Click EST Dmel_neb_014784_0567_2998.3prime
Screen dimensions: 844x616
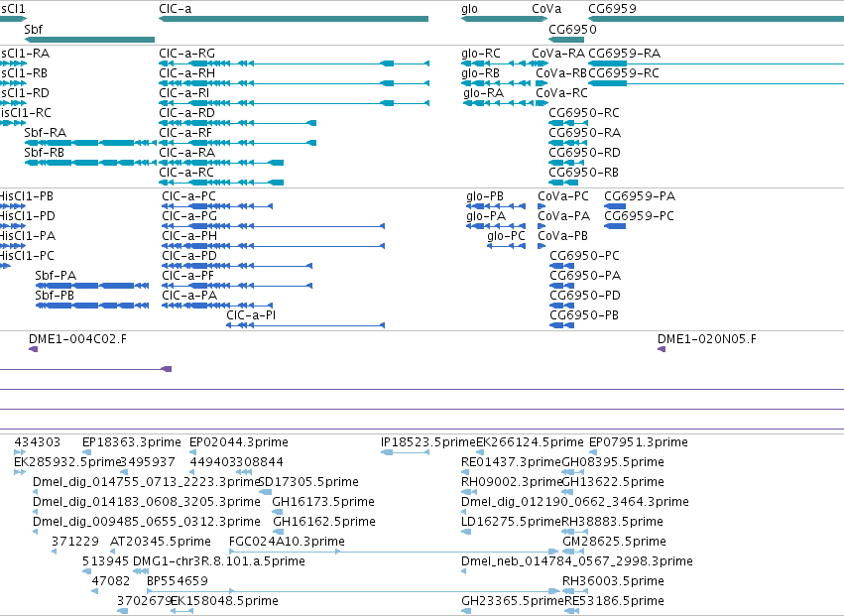point(463,571)
